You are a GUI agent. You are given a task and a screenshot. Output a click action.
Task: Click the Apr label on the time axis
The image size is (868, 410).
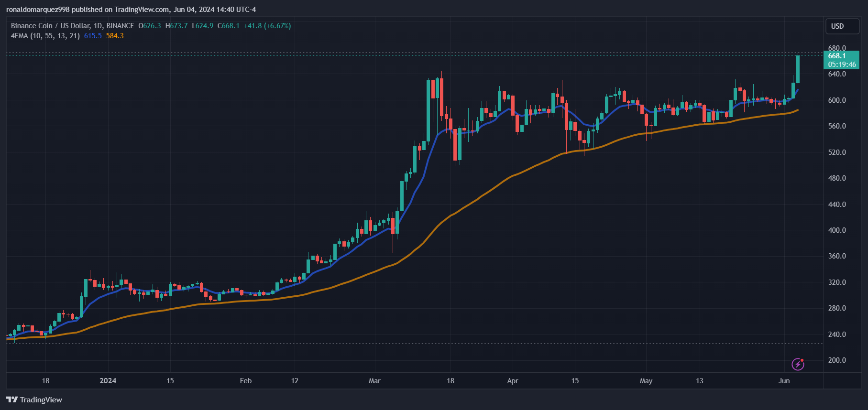click(513, 381)
